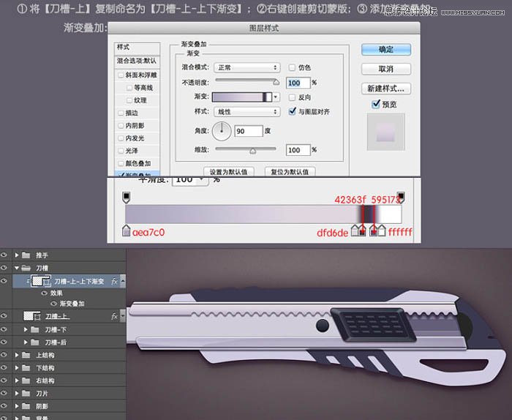Click the 阴影 folder icon

(26, 406)
